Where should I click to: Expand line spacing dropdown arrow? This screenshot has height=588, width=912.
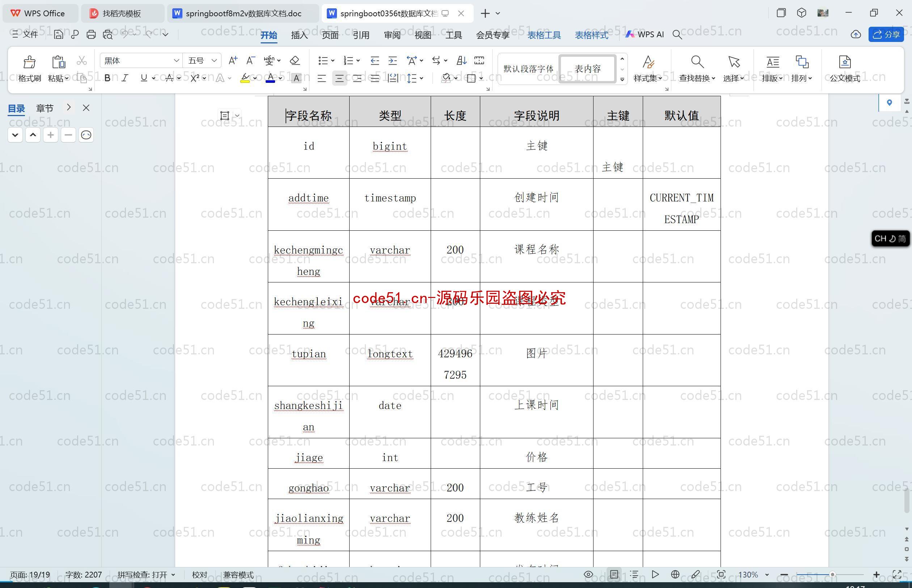click(421, 78)
